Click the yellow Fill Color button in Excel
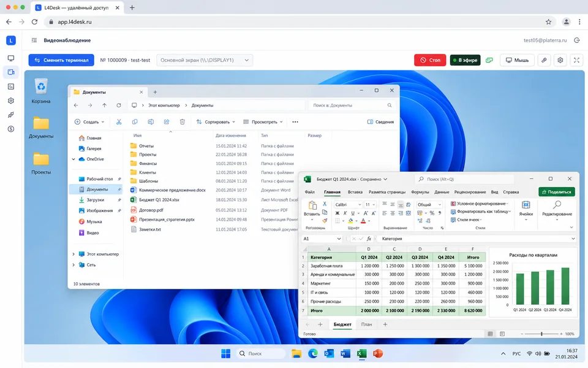588x368 pixels. (x=350, y=221)
